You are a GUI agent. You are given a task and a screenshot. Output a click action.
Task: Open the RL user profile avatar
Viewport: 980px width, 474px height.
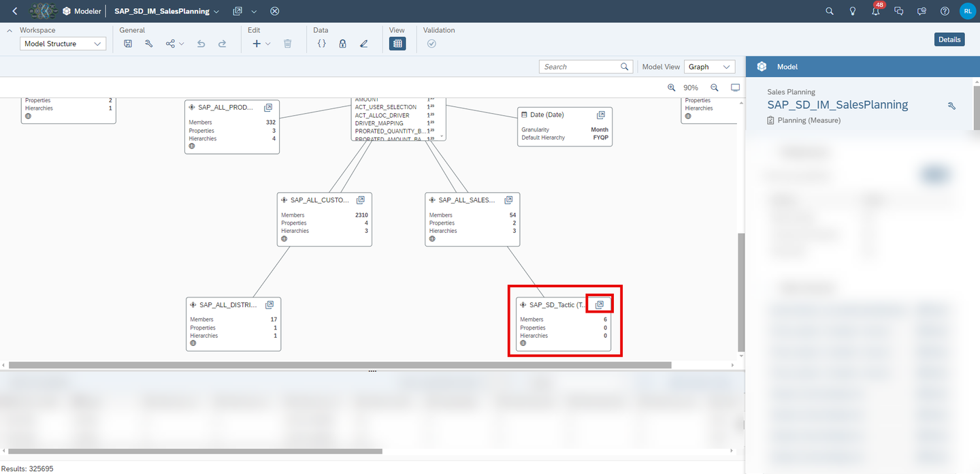click(x=967, y=11)
